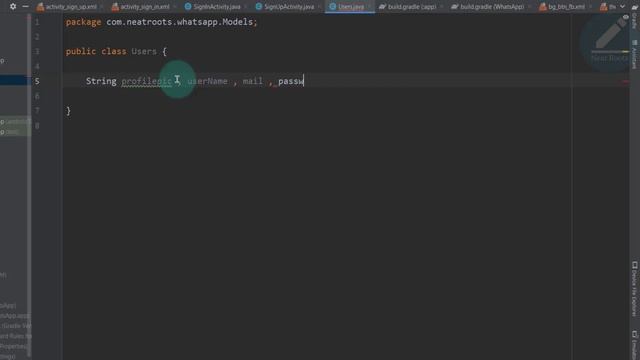Click the 'public class' keywords on line 3
The image size is (640, 360).
tap(96, 51)
